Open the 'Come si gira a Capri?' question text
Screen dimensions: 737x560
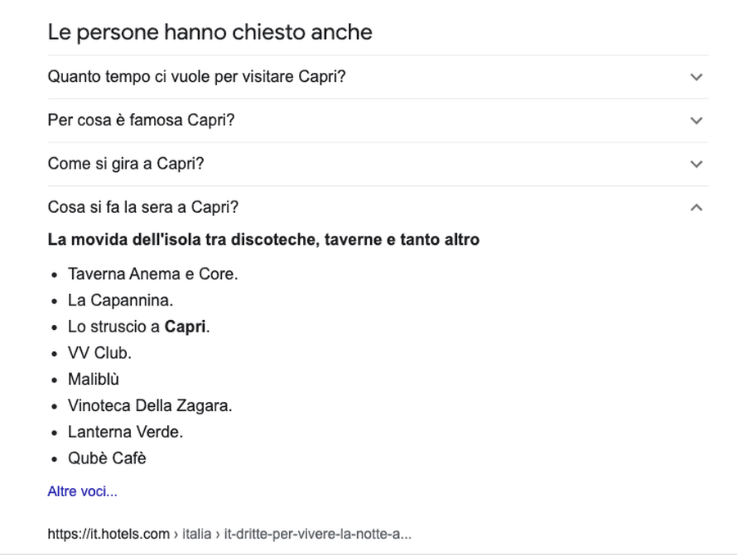125,164
